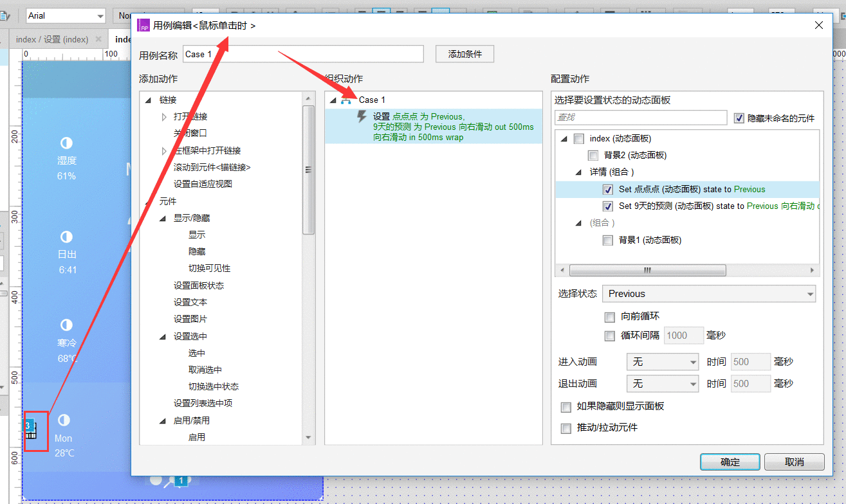Select the 设置列表选中项 action

pyautogui.click(x=203, y=404)
